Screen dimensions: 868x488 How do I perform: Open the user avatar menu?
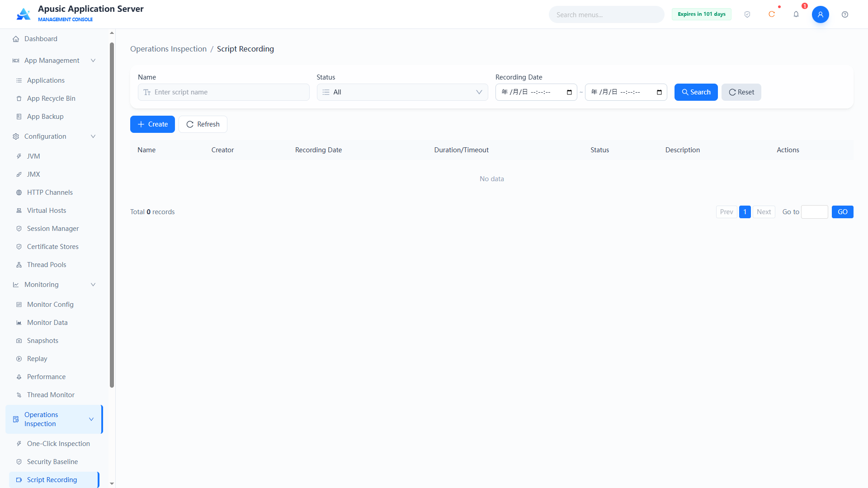click(821, 14)
